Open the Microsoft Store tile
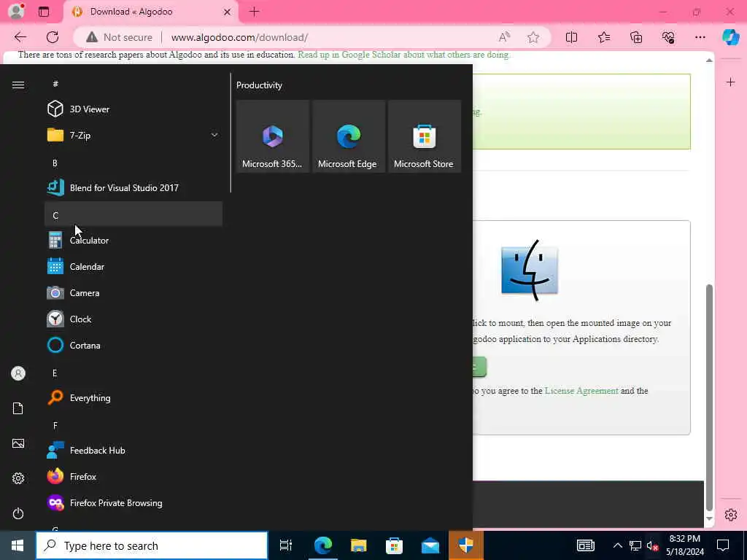This screenshot has width=747, height=560. (424, 136)
